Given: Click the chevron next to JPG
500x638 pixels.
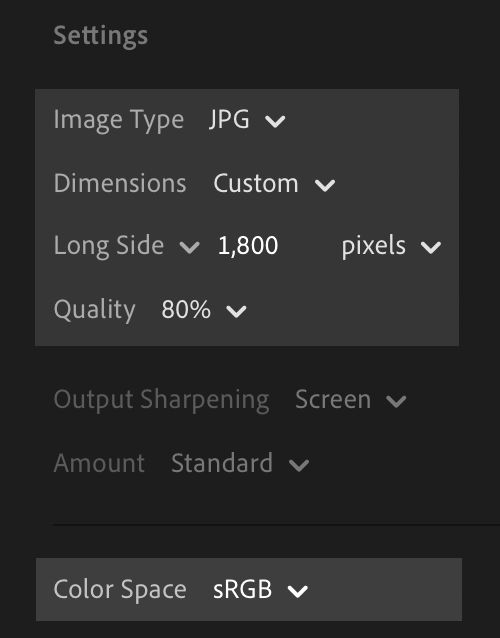Looking at the screenshot, I should click(x=275, y=121).
